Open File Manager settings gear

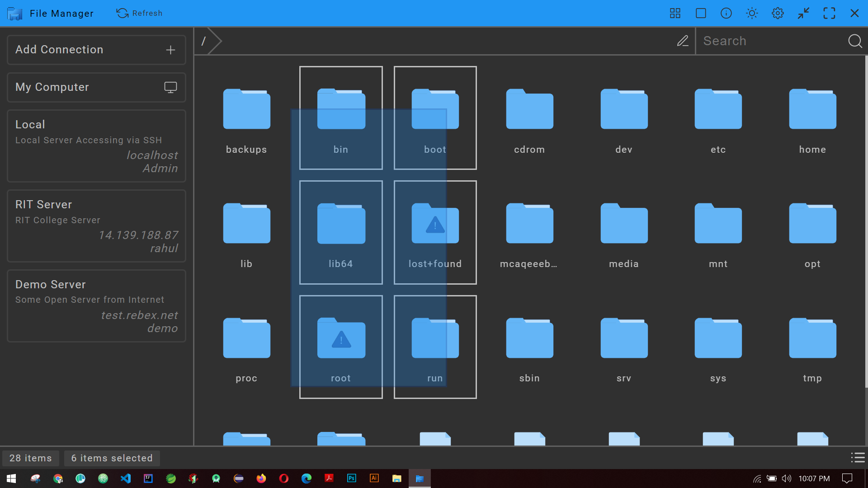click(x=778, y=13)
